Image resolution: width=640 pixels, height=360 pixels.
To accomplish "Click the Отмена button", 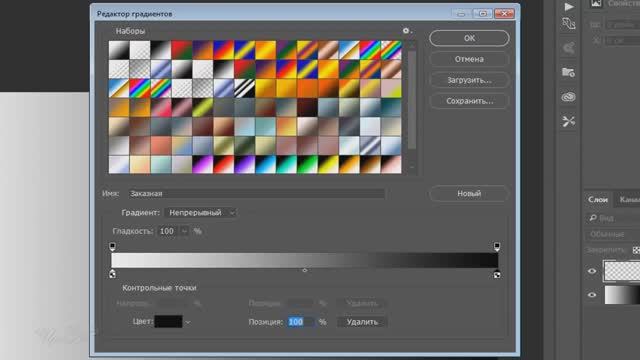I will [x=469, y=59].
